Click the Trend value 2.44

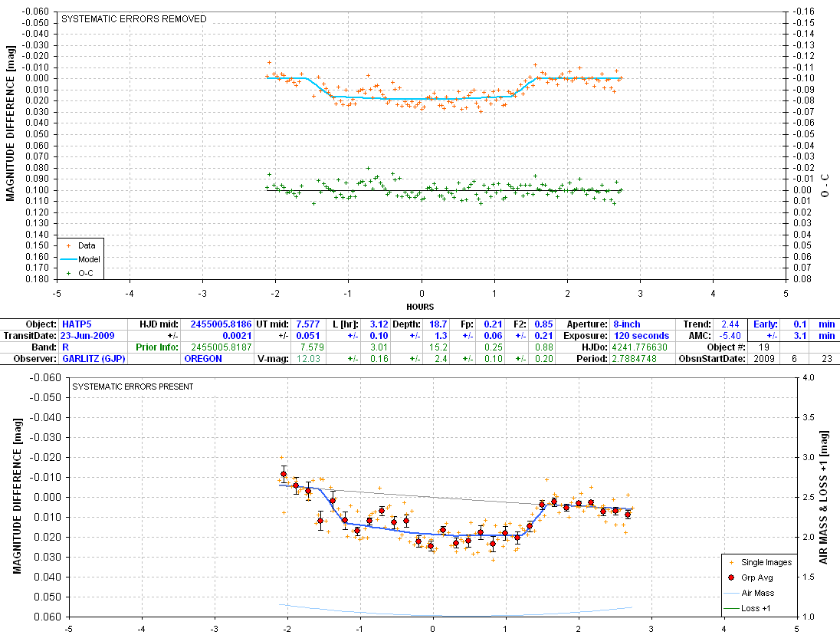[x=730, y=324]
